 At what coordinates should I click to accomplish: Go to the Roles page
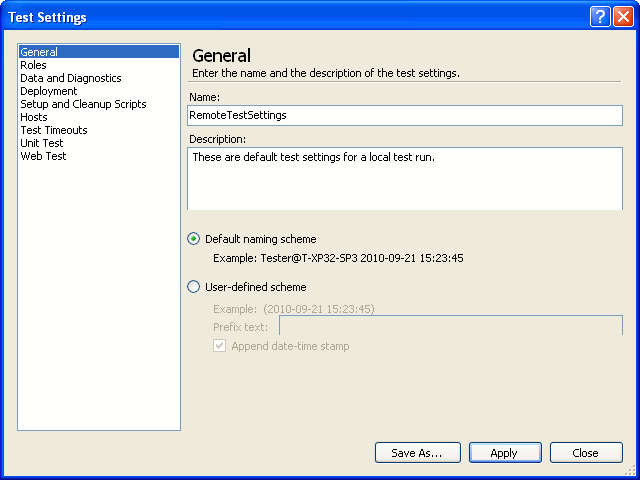coord(33,65)
